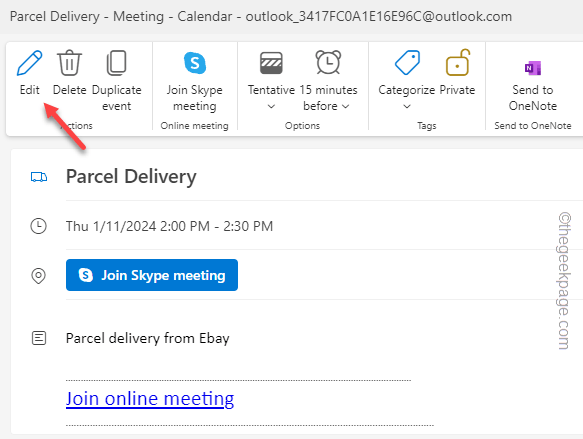Click the Edit pencil icon
This screenshot has width=583, height=439.
(29, 63)
